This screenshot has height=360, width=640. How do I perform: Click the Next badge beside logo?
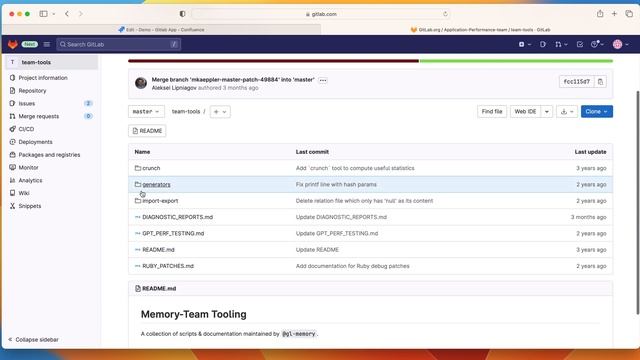coord(30,44)
